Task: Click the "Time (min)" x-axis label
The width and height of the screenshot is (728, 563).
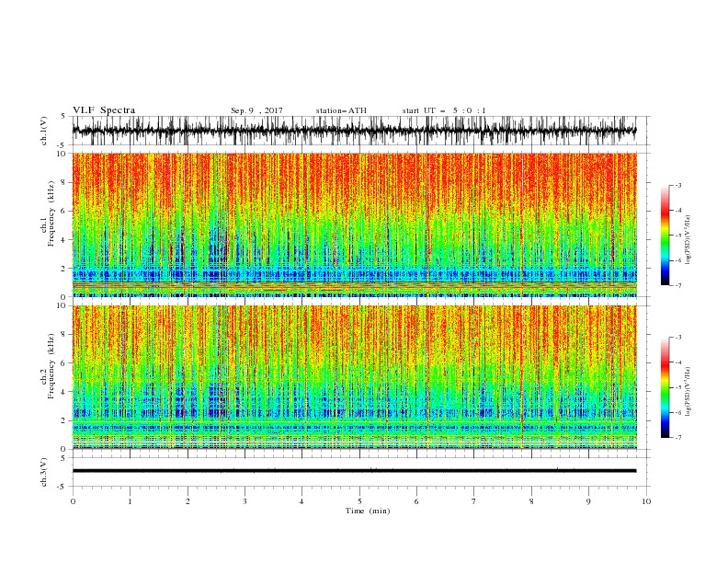Action: point(368,511)
